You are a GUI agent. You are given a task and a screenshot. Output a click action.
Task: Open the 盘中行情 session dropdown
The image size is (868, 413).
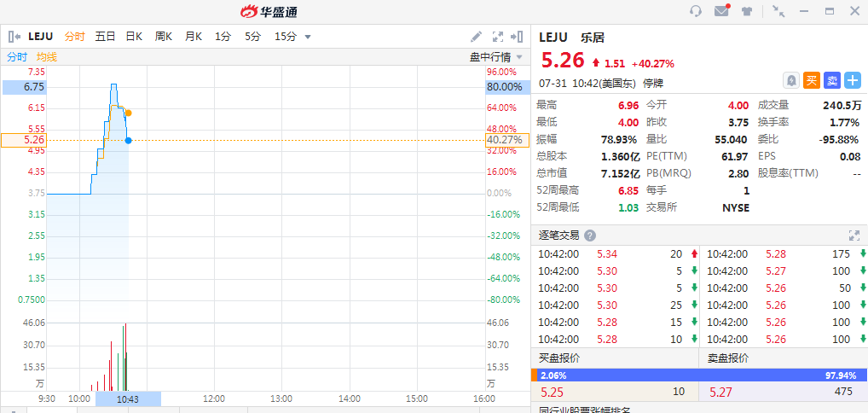pos(496,56)
